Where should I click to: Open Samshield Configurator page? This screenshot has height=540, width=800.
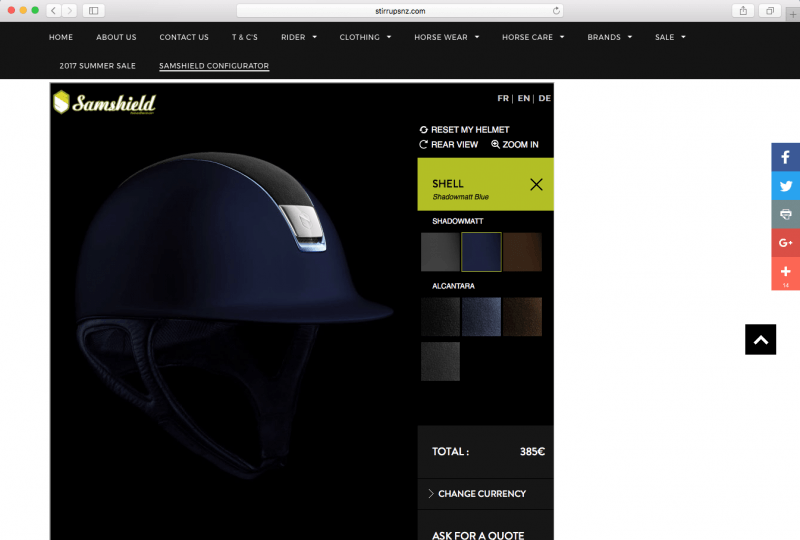click(214, 66)
